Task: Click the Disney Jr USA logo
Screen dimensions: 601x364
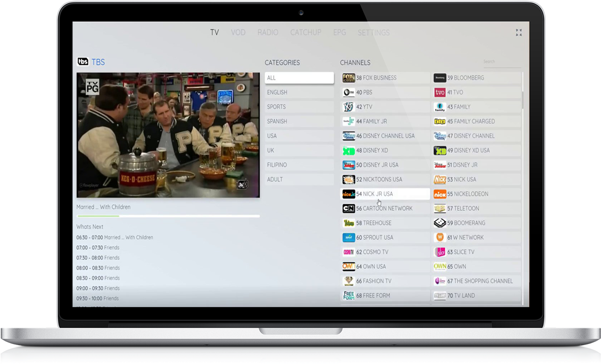Action: [x=348, y=165]
